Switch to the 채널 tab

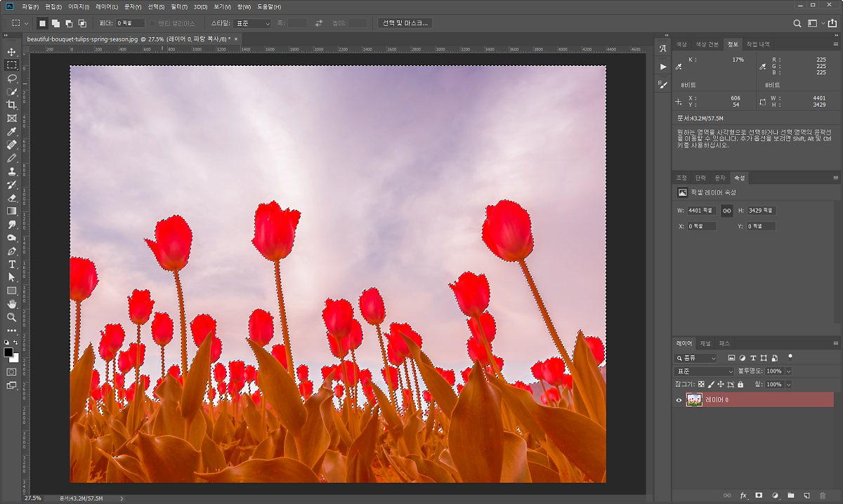pos(705,343)
